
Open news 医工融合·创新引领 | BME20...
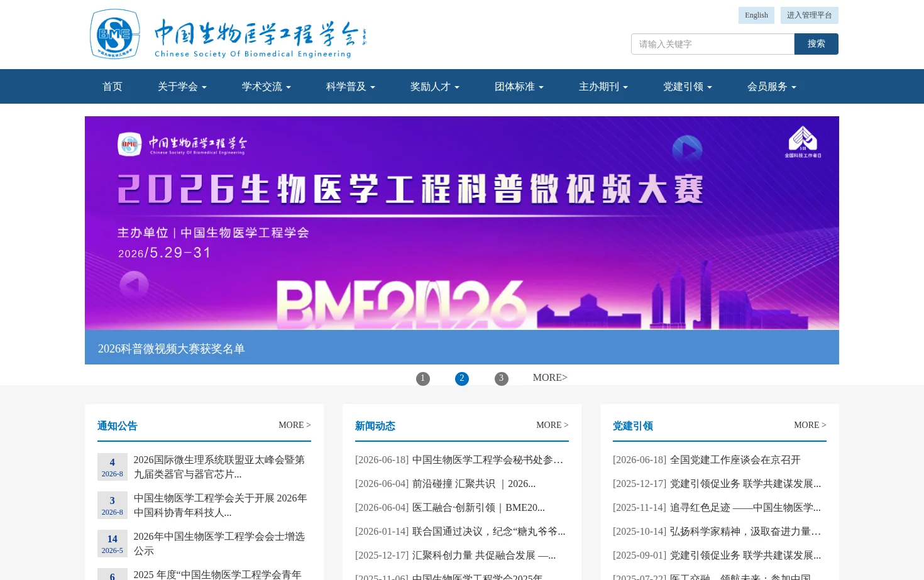[x=478, y=508]
